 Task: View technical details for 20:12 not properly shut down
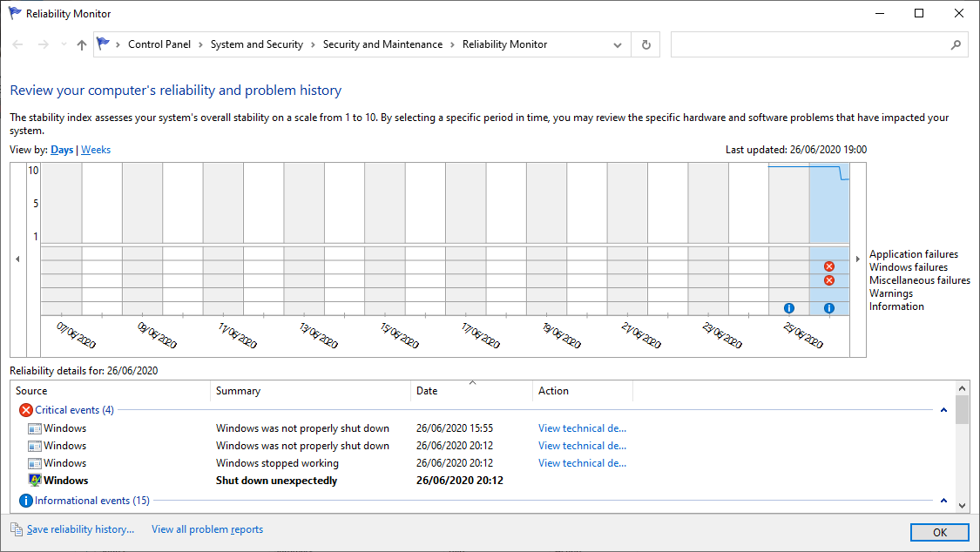582,446
